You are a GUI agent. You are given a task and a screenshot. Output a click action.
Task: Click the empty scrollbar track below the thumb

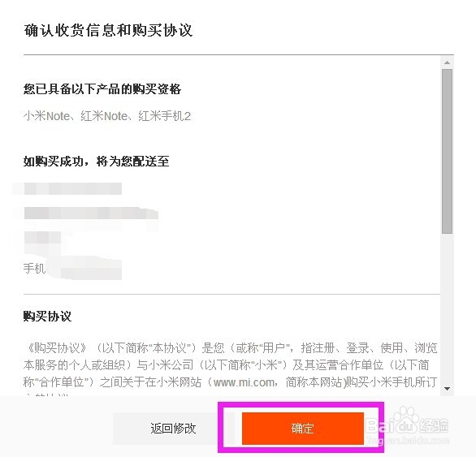[x=447, y=308]
